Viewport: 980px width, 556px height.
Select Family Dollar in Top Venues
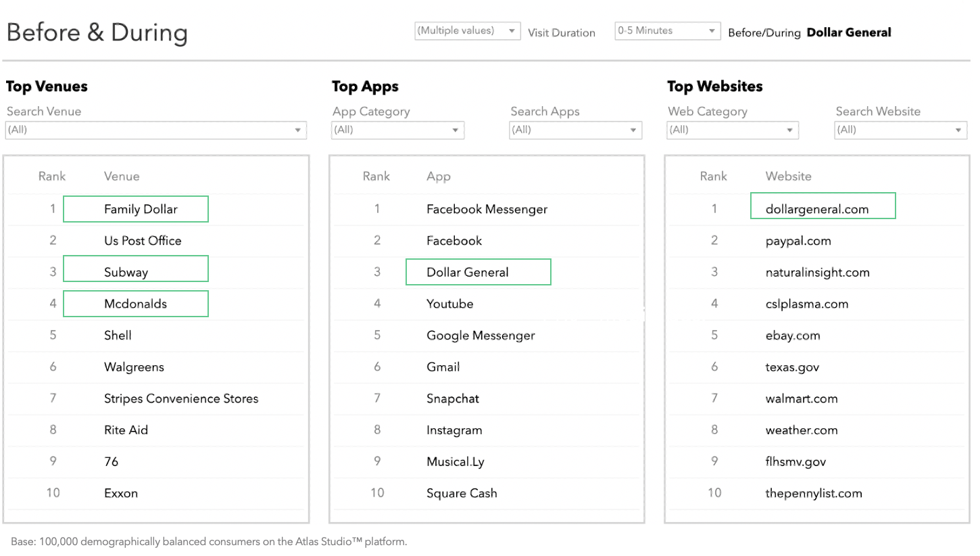pos(141,210)
